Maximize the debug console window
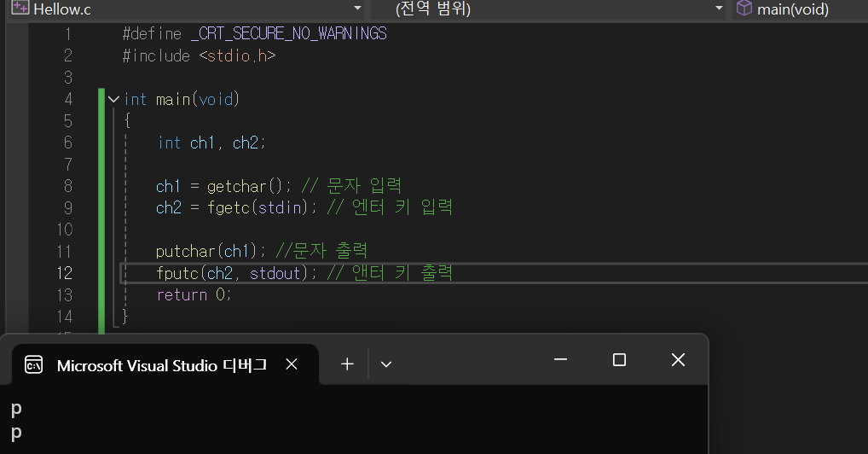 [x=619, y=360]
